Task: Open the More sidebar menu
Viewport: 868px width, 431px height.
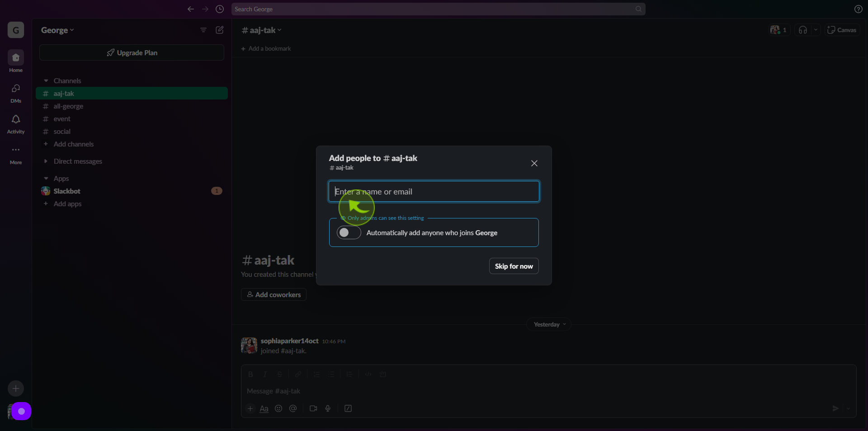Action: coord(16,155)
